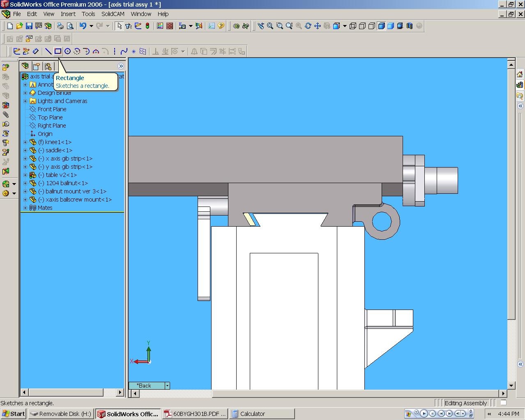This screenshot has width=525, height=420.
Task: Toggle Shaded With Edges display mode
Action: pos(381,26)
